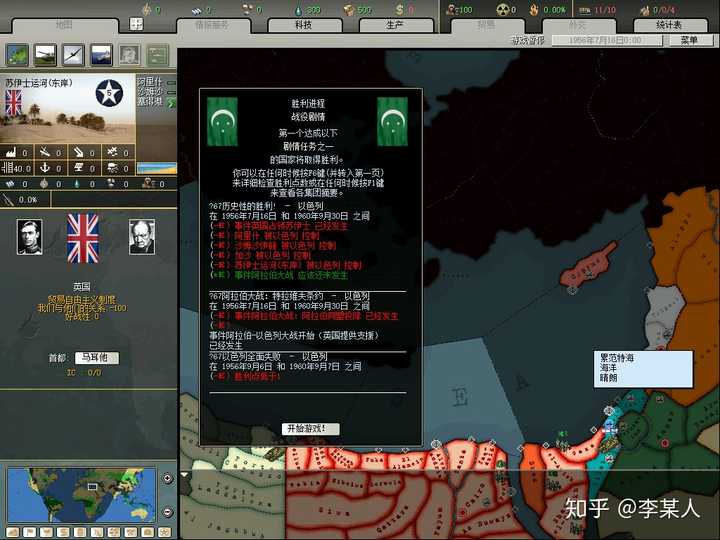Click the anti-aircraft gun icon

click(x=45, y=152)
